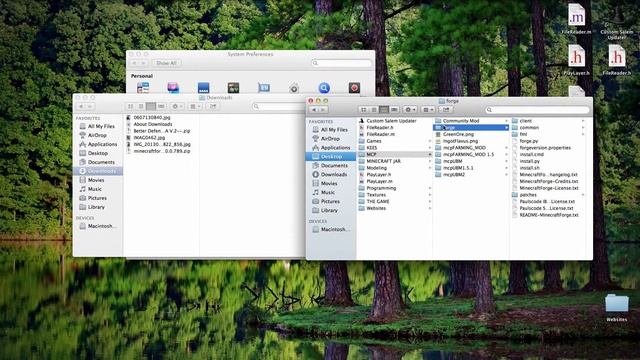This screenshot has width=640, height=360.
Task: Click Share button in Downloads window toolbar
Action: (x=213, y=106)
